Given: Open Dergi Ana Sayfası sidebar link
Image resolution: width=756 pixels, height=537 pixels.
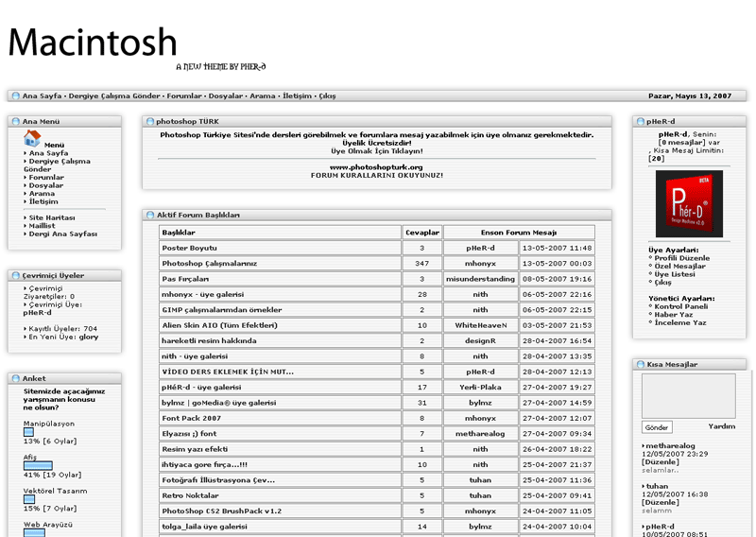Looking at the screenshot, I should [62, 234].
